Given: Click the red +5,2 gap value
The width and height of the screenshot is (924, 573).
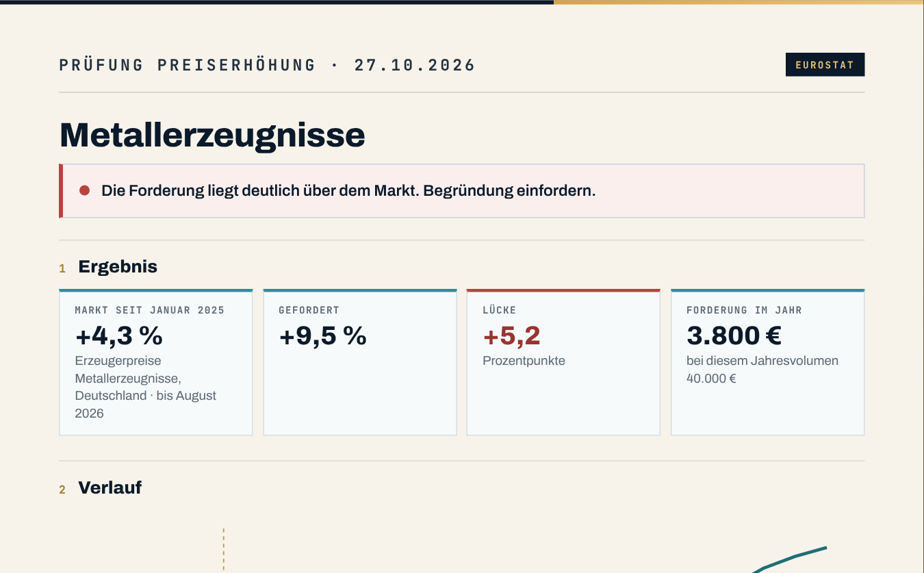Looking at the screenshot, I should pos(512,336).
